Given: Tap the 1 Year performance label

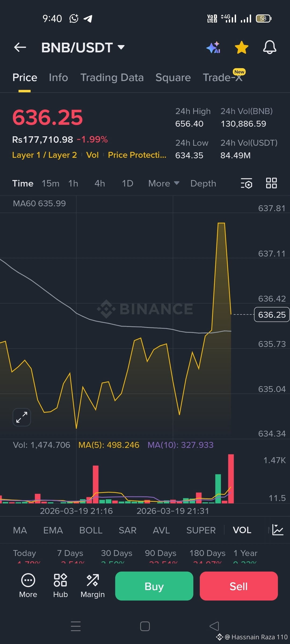Looking at the screenshot, I should [245, 553].
